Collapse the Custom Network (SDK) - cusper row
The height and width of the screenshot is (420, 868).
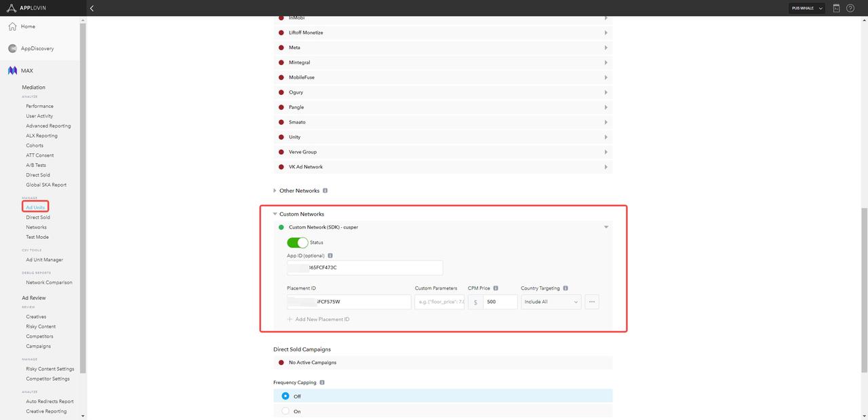tap(606, 227)
